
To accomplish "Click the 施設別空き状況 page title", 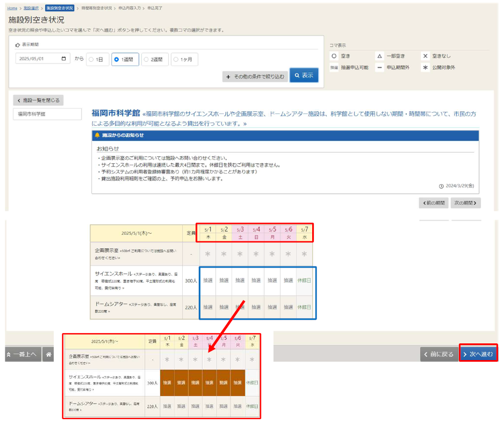I will point(37,20).
